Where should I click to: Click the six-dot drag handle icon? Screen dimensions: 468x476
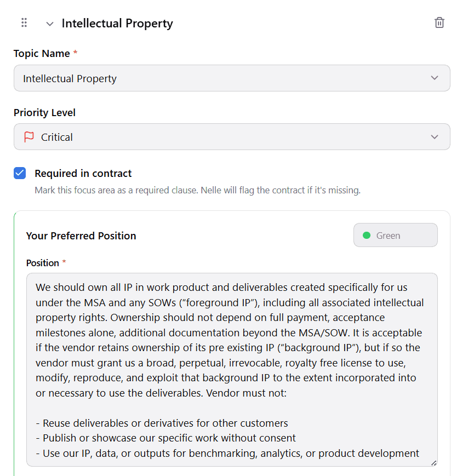click(24, 23)
